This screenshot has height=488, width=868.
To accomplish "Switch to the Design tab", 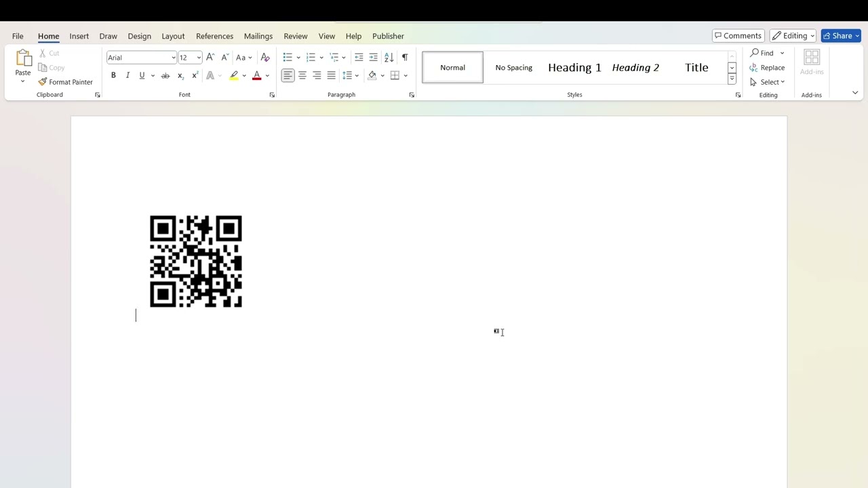I will coord(139,36).
